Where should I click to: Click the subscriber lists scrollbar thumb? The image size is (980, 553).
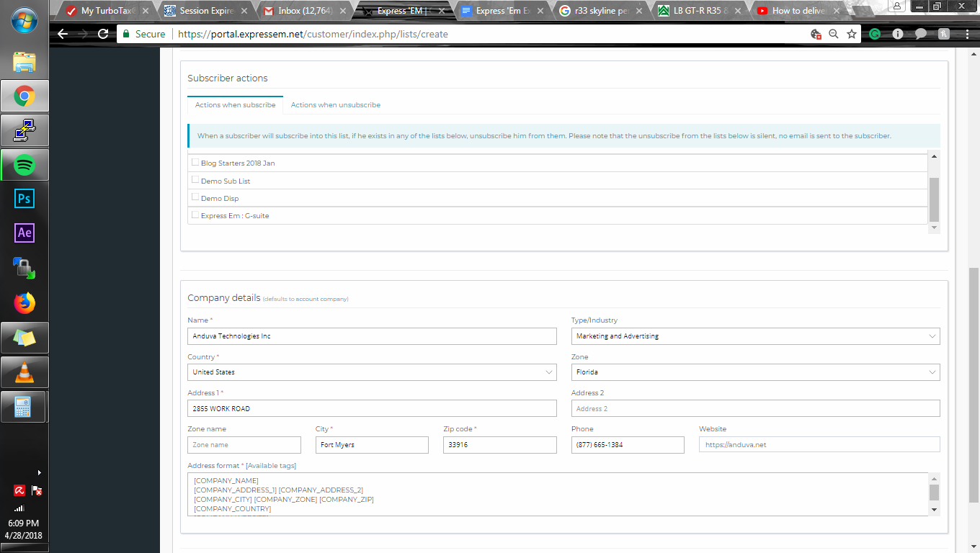[934, 199]
